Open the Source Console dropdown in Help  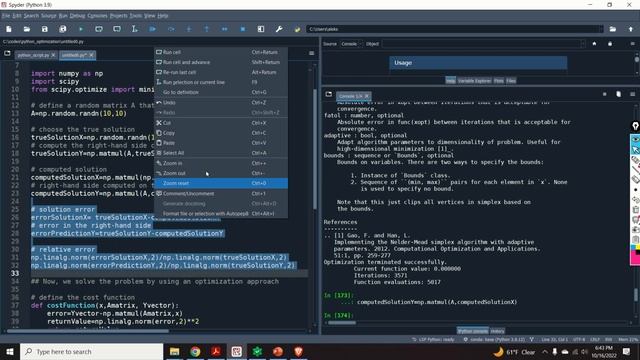coord(351,44)
